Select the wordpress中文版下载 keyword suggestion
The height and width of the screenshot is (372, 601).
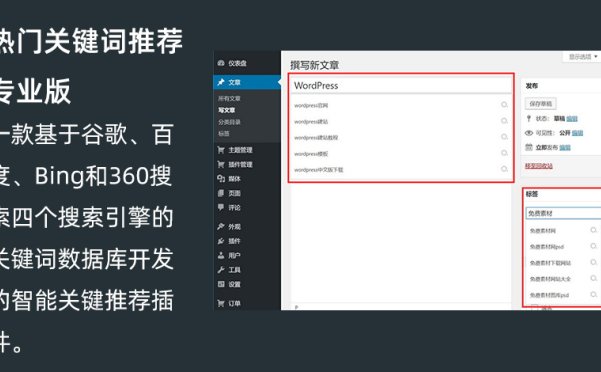(x=319, y=170)
